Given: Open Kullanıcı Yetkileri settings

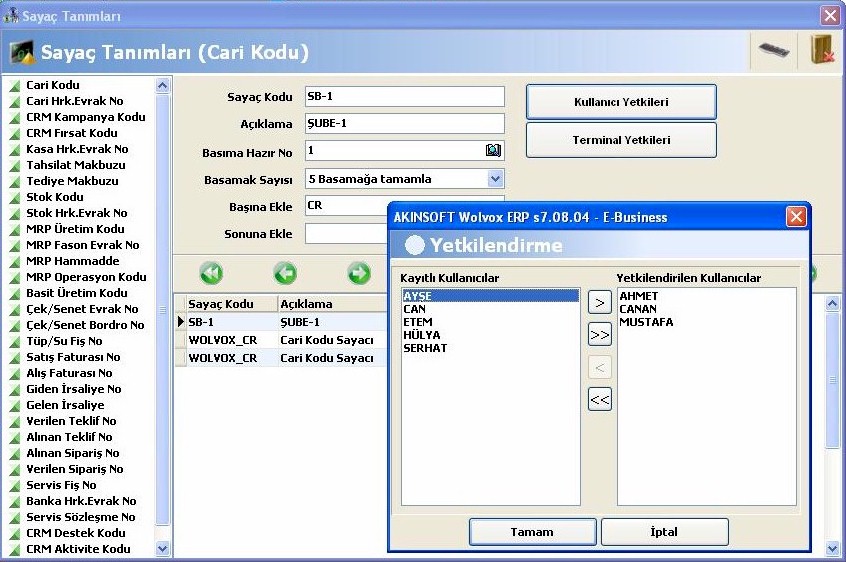Looking at the screenshot, I should coord(621,102).
